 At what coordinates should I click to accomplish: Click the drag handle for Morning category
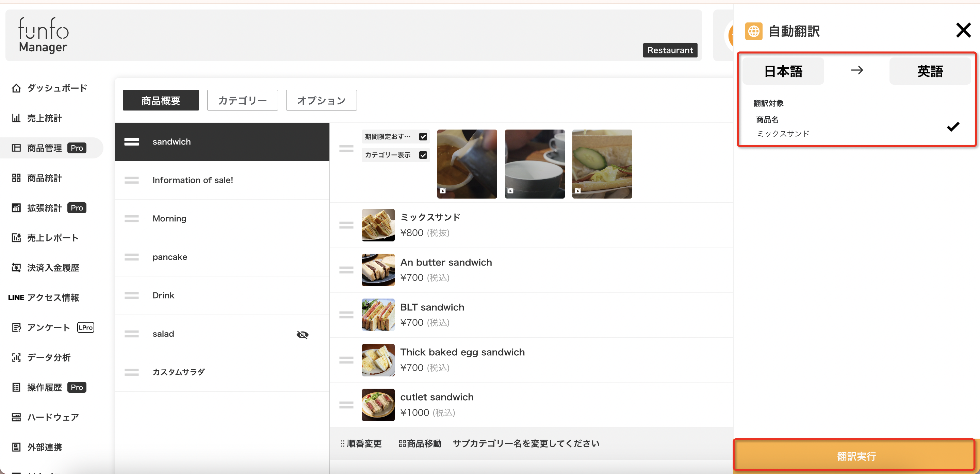coord(132,219)
